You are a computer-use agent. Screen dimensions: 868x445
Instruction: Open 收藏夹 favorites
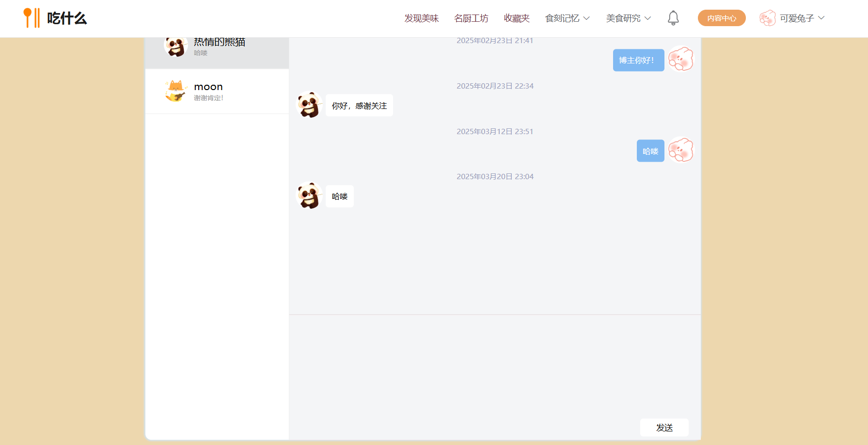pos(517,18)
